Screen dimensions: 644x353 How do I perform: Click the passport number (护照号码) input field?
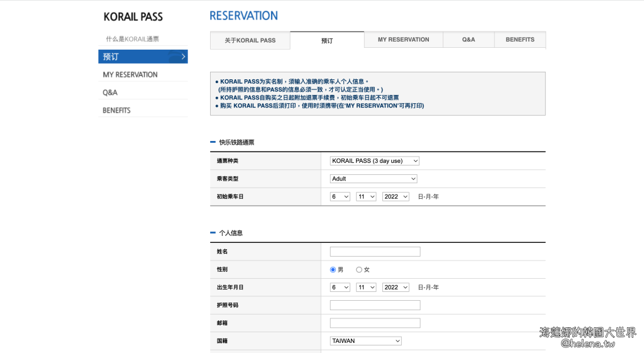375,305
